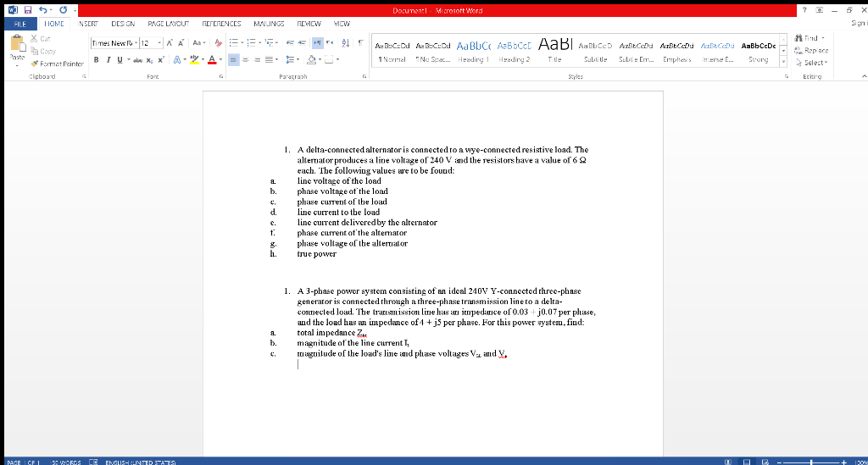The width and height of the screenshot is (868, 465).
Task: Click the Save icon in quick access toolbar
Action: (28, 10)
